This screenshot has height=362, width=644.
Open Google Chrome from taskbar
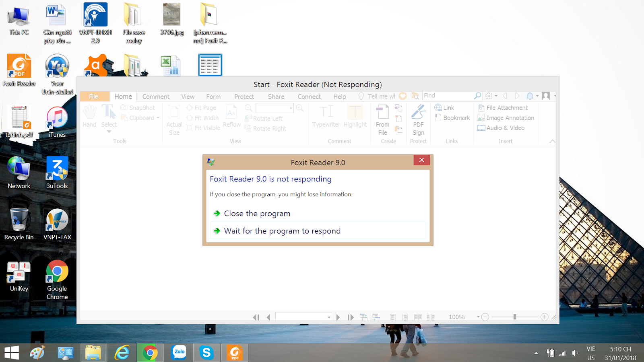click(x=150, y=353)
